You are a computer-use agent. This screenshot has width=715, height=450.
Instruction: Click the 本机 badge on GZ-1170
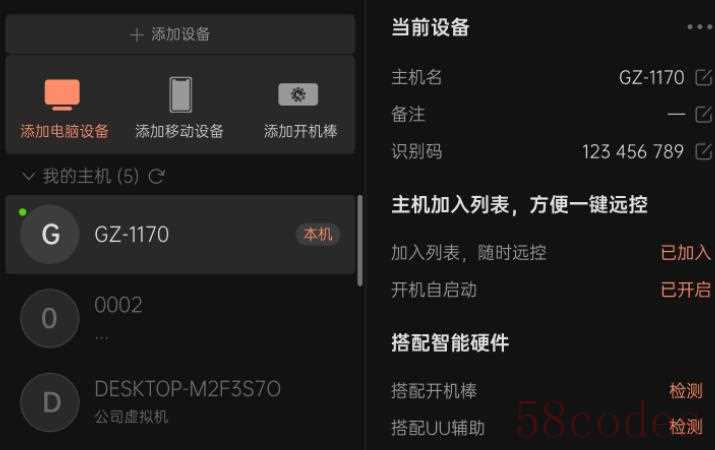click(x=318, y=234)
